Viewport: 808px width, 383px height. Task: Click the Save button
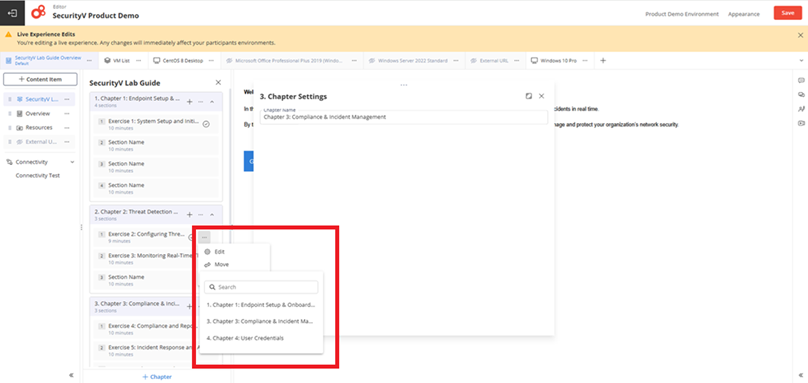tap(787, 13)
